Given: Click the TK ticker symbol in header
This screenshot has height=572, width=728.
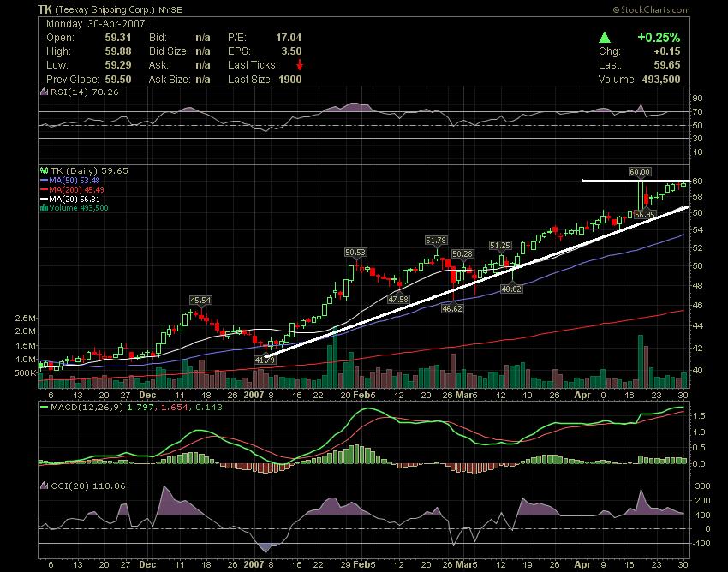Looking at the screenshot, I should (x=45, y=9).
